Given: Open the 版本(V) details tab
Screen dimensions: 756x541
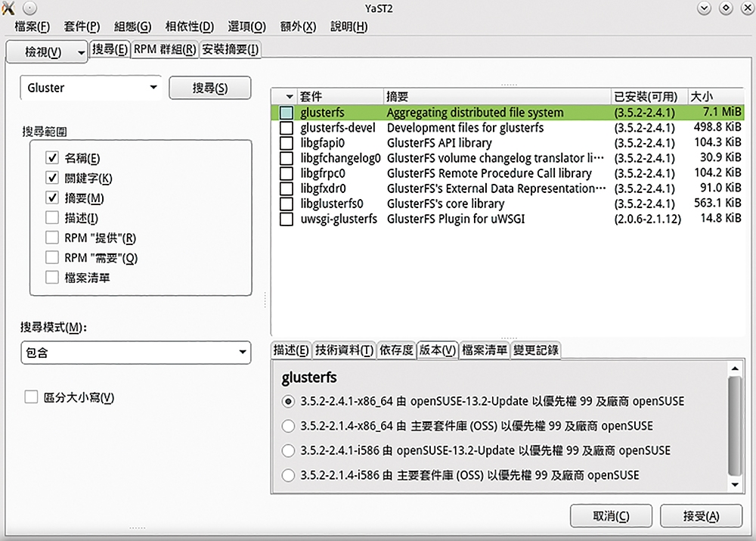Looking at the screenshot, I should (437, 350).
